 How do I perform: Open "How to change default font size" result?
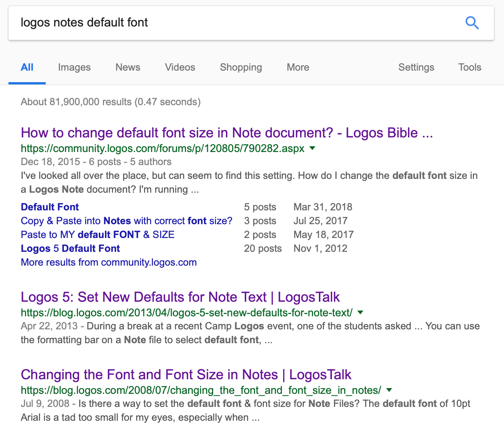pyautogui.click(x=227, y=133)
